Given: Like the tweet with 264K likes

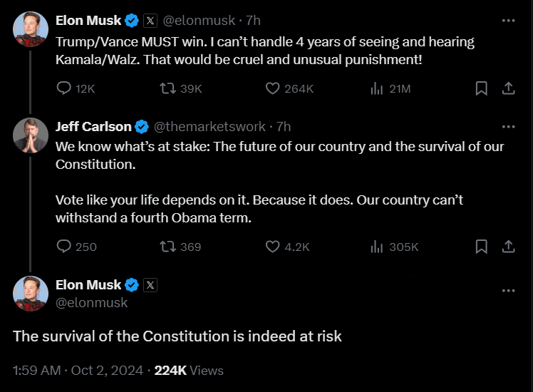Looking at the screenshot, I should point(272,88).
